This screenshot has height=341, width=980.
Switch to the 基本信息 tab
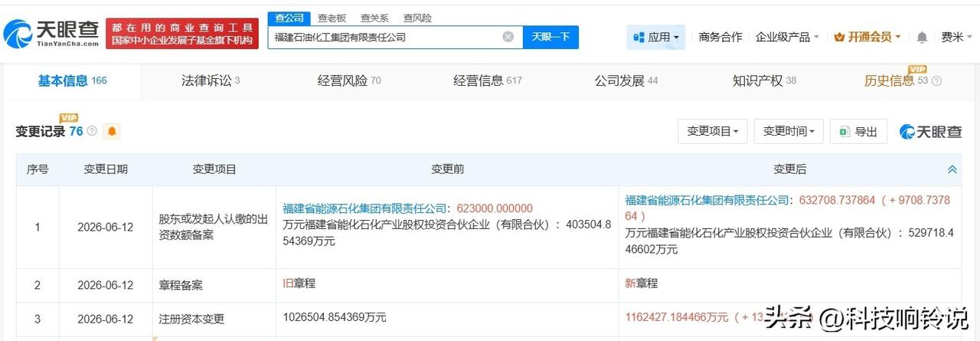pos(72,80)
